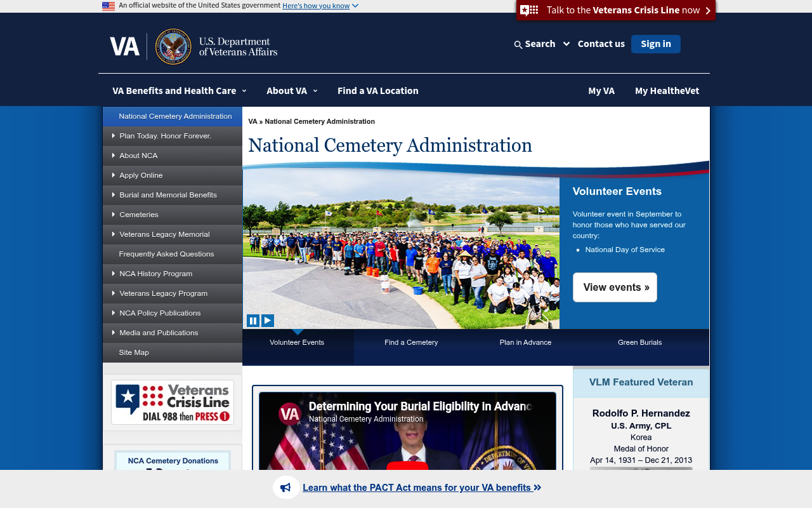Open Media and Publications in the sidebar
The image size is (812, 508).
point(173,333)
